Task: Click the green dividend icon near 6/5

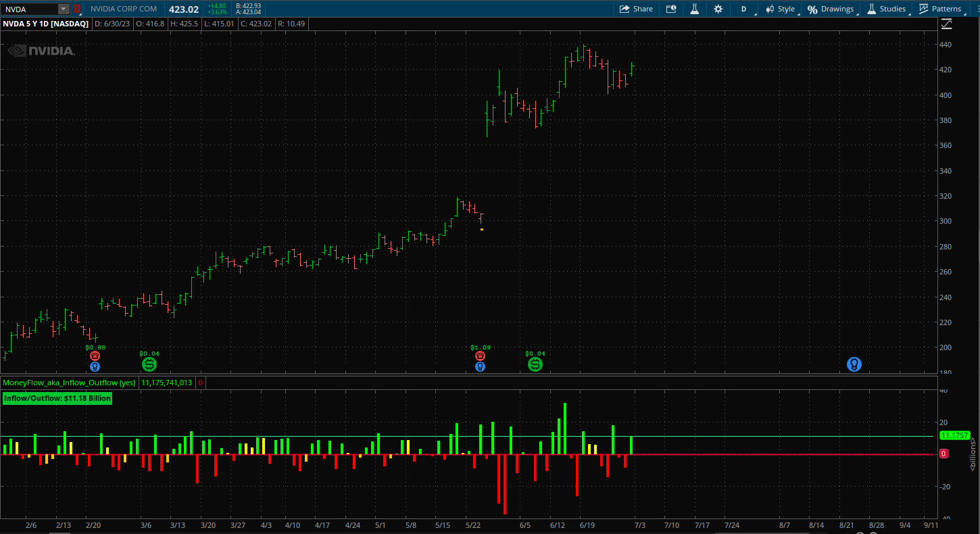Action: [535, 364]
